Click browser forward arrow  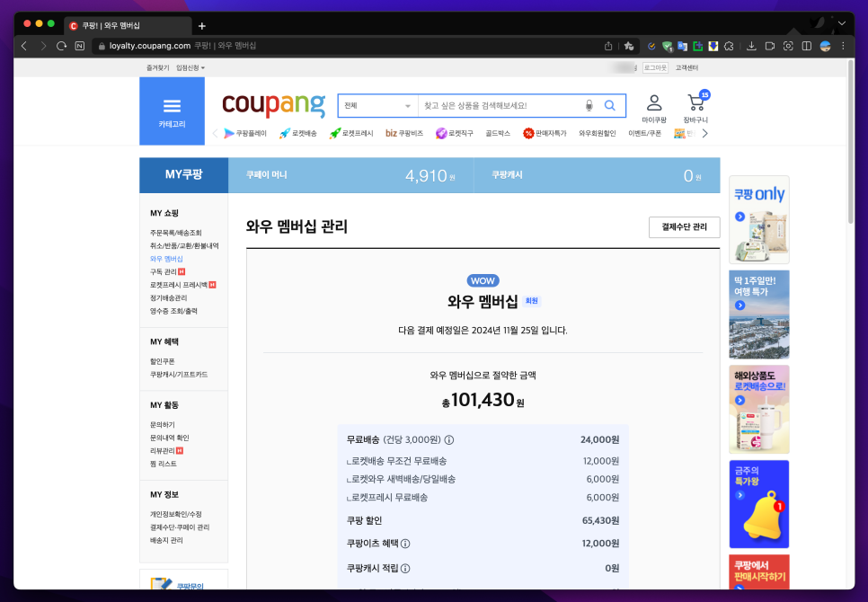coord(42,46)
